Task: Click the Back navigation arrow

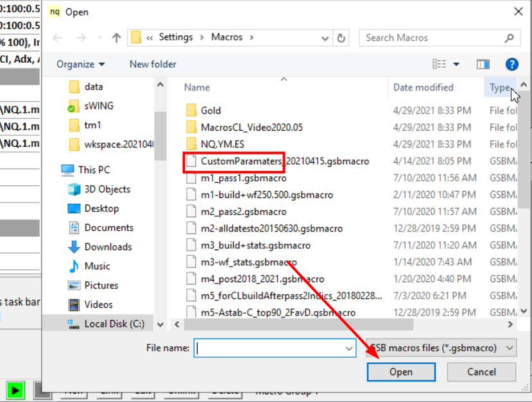Action: [58, 38]
